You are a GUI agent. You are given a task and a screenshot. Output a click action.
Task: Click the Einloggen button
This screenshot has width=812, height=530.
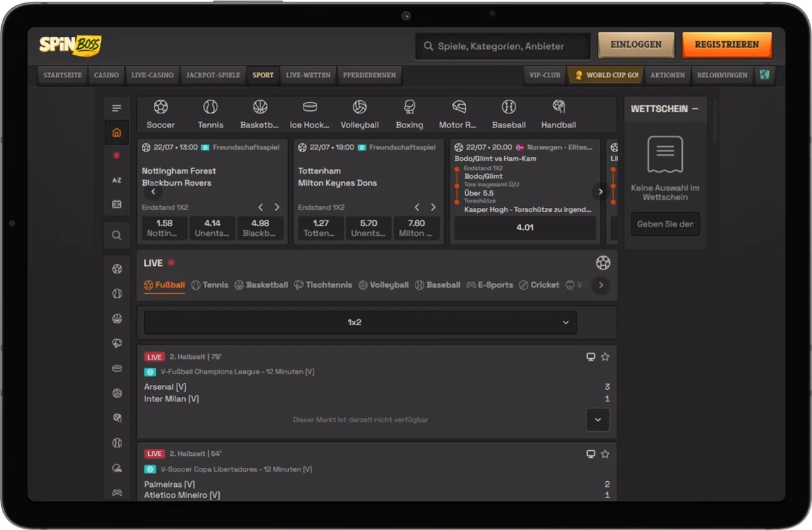click(636, 45)
